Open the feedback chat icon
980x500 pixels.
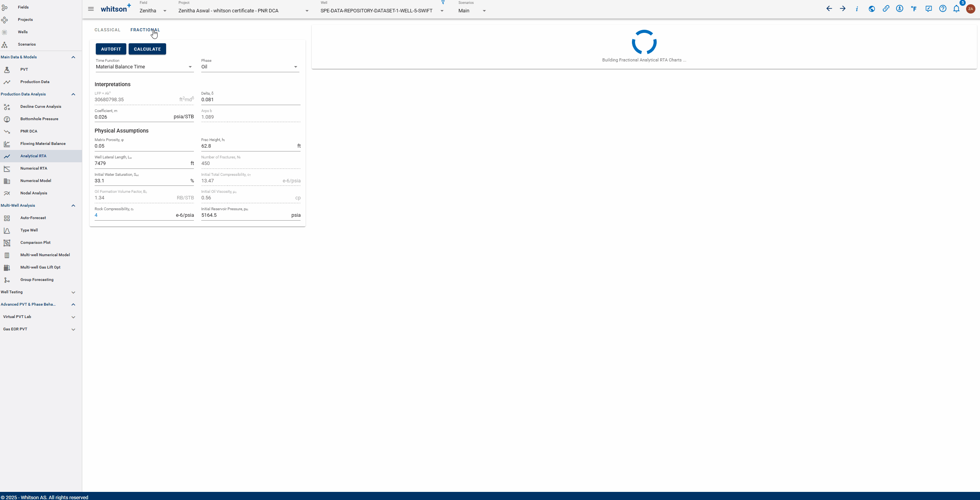929,9
